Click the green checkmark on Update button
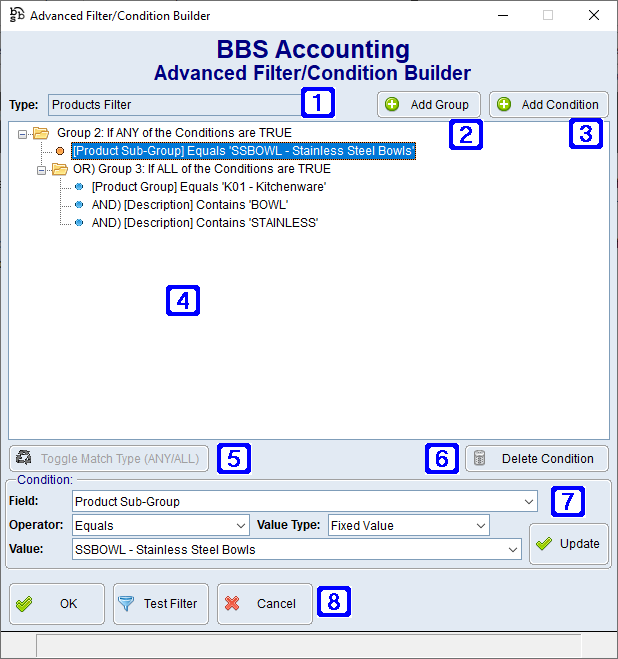The width and height of the screenshot is (618, 659). (x=543, y=544)
